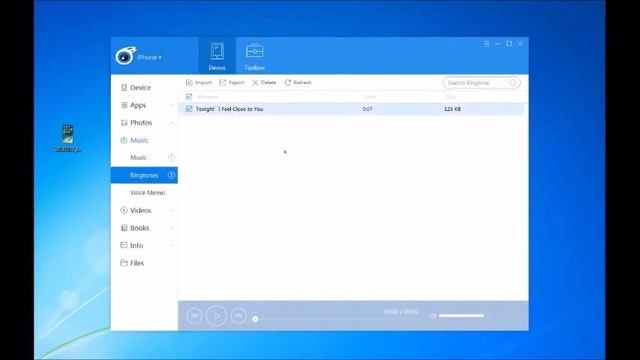Open the Device tab in the top bar
The width and height of the screenshot is (640, 360).
(x=217, y=56)
